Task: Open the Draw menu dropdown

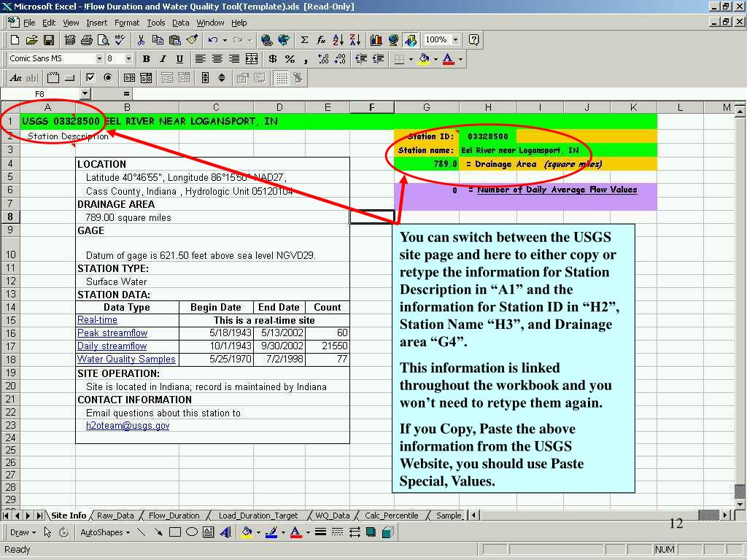Action: pyautogui.click(x=23, y=532)
